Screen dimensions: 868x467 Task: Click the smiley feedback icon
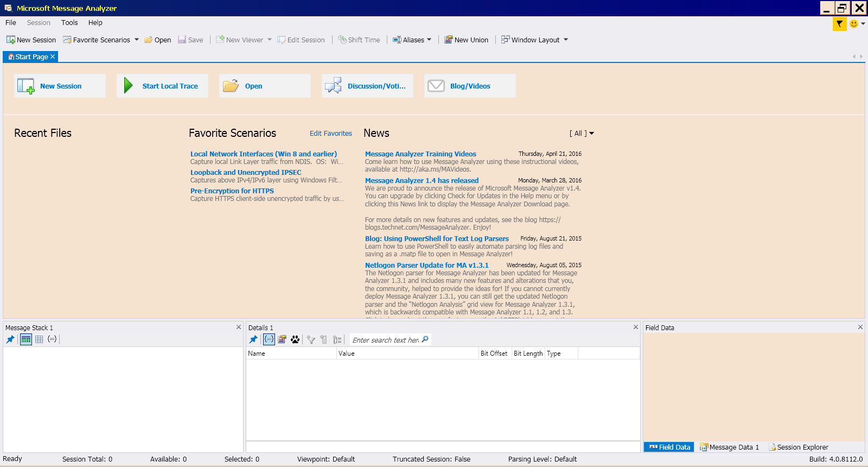[854, 24]
